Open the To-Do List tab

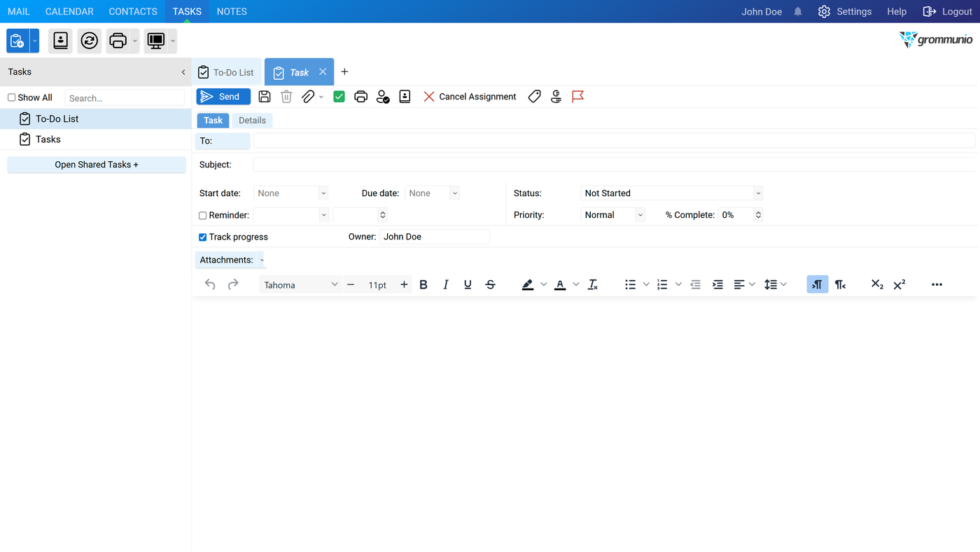(x=226, y=72)
